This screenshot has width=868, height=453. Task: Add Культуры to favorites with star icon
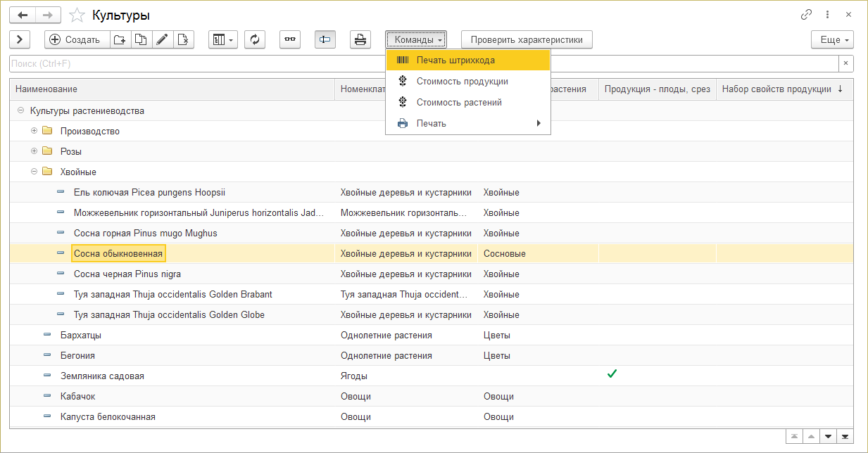(78, 15)
